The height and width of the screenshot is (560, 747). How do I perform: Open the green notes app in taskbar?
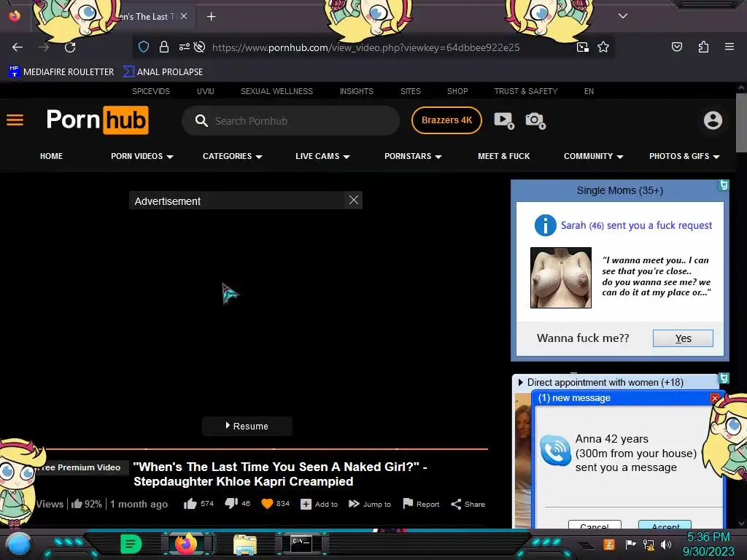131,544
